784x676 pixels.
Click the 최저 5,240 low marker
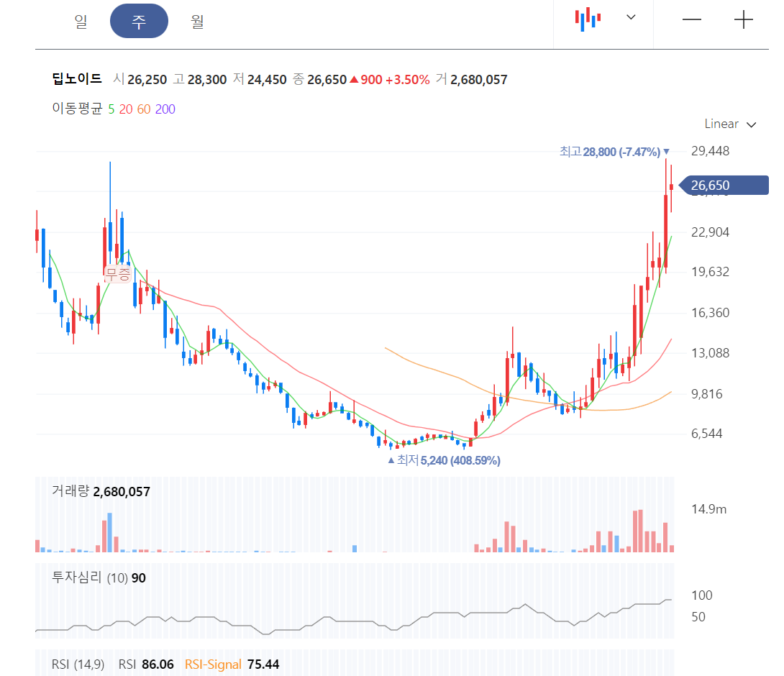444,460
